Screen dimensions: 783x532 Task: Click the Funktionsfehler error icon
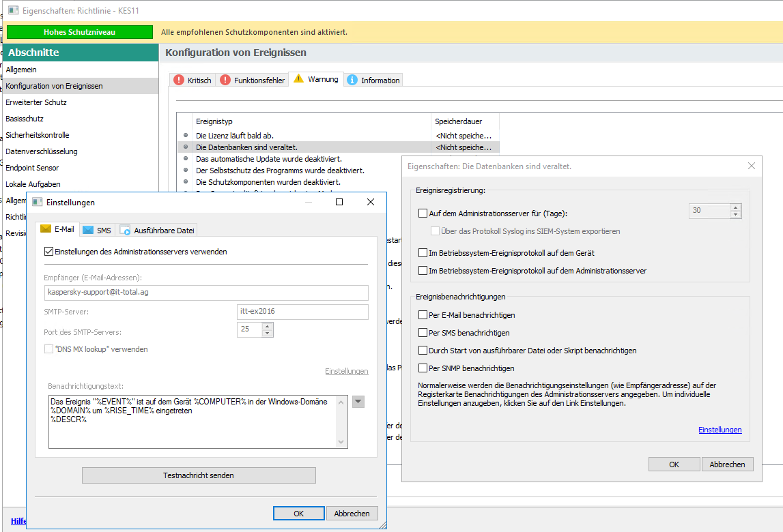[x=225, y=80]
